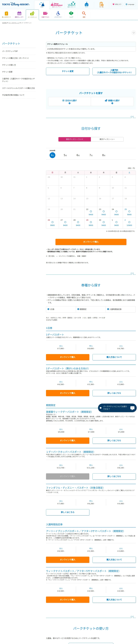Jump to the 期間限定 ticket category

click(x=91, y=309)
